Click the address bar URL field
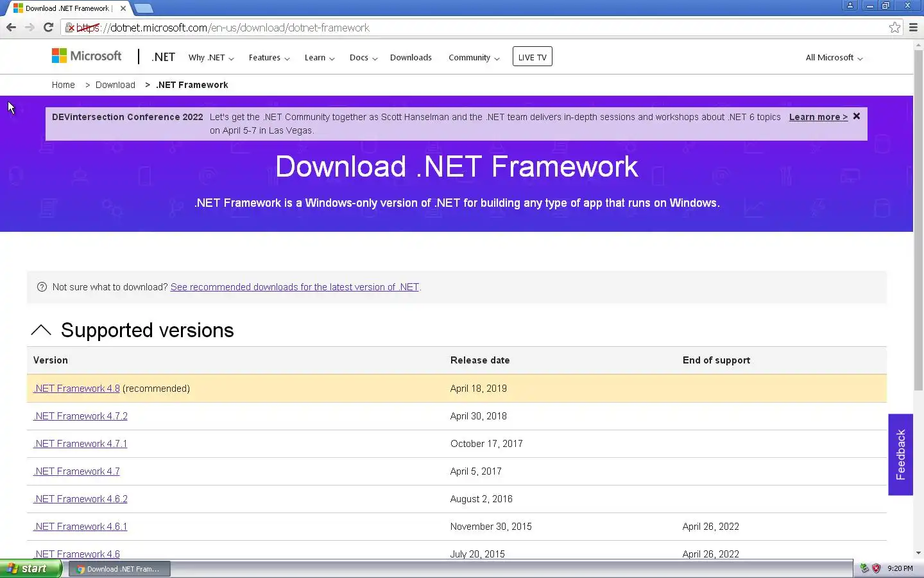The image size is (924, 578). (481, 28)
